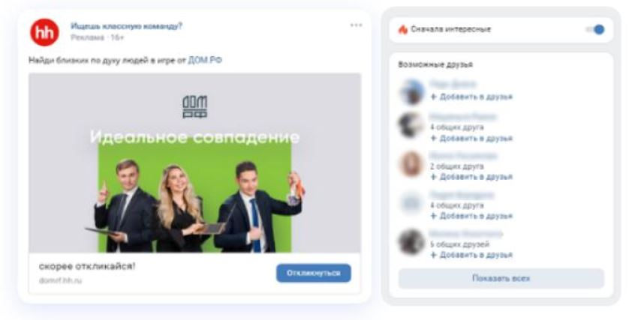Click the Показать всех button
The width and height of the screenshot is (644, 320).
click(501, 279)
